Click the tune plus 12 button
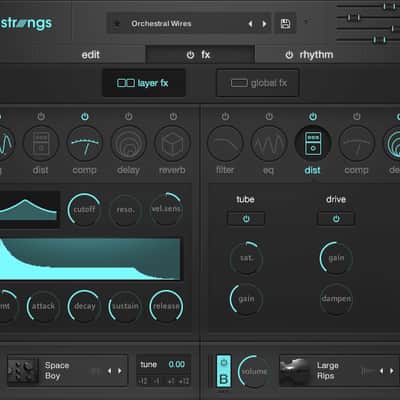400x400 pixels. pos(184,381)
